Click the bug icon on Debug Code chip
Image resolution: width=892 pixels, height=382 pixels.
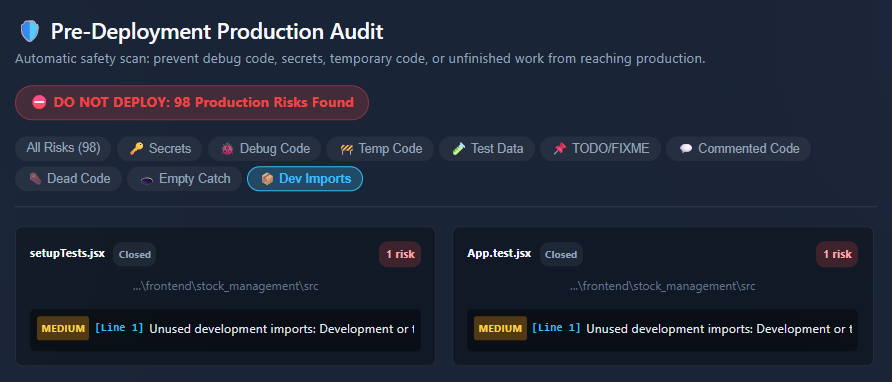228,149
